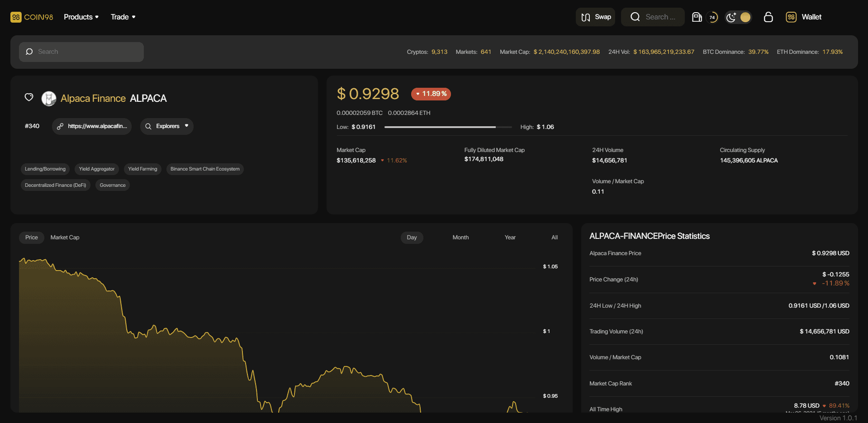The width and height of the screenshot is (868, 423).
Task: Click the Swap icon
Action: 586,17
